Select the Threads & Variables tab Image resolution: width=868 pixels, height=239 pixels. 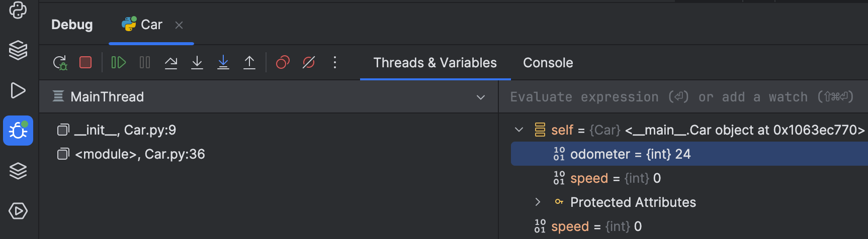435,63
